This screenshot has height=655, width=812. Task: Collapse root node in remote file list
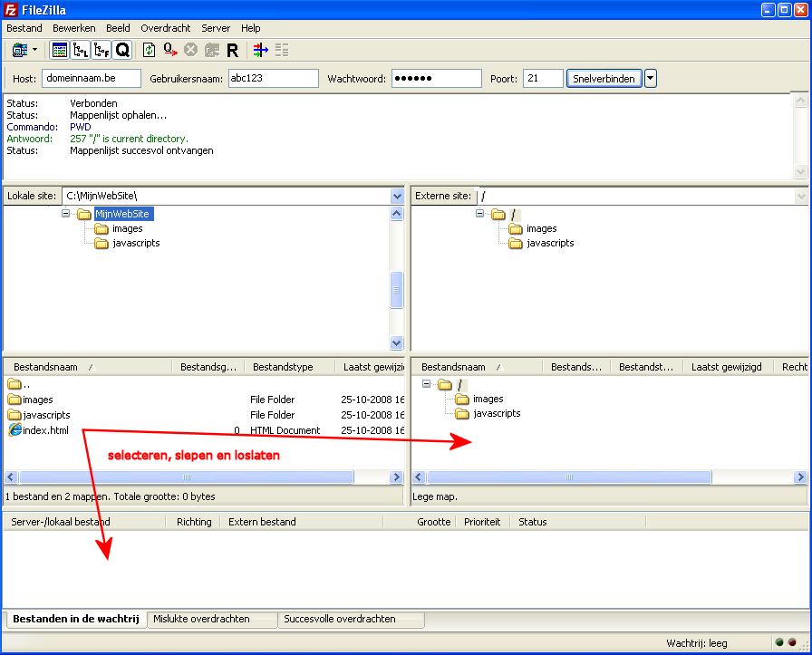[x=426, y=384]
